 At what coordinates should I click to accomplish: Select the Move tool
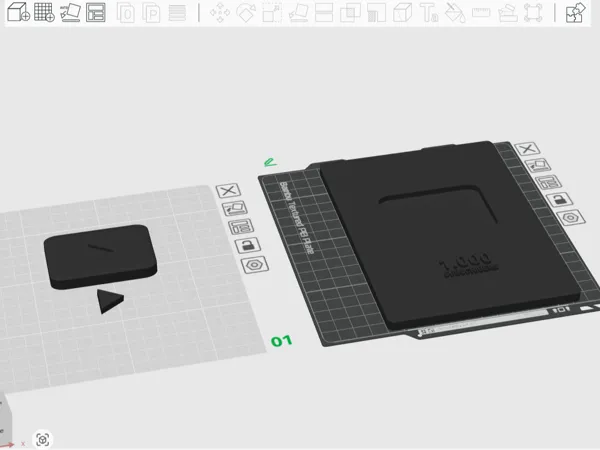pyautogui.click(x=220, y=13)
